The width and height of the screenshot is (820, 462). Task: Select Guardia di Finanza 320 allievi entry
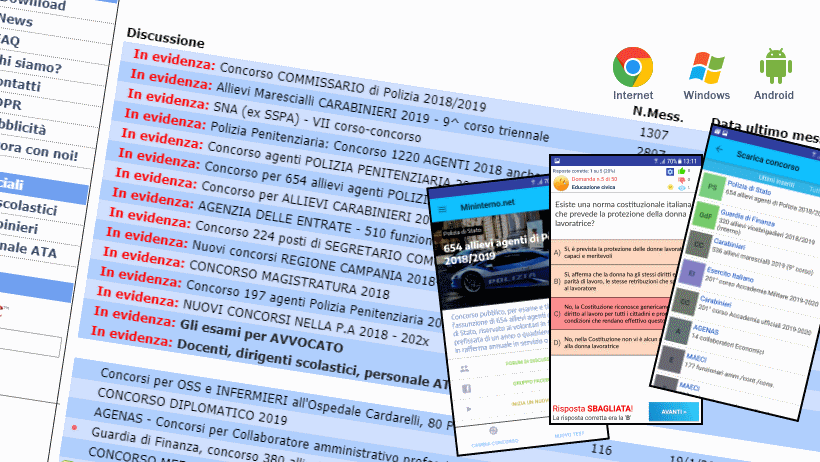(x=767, y=226)
